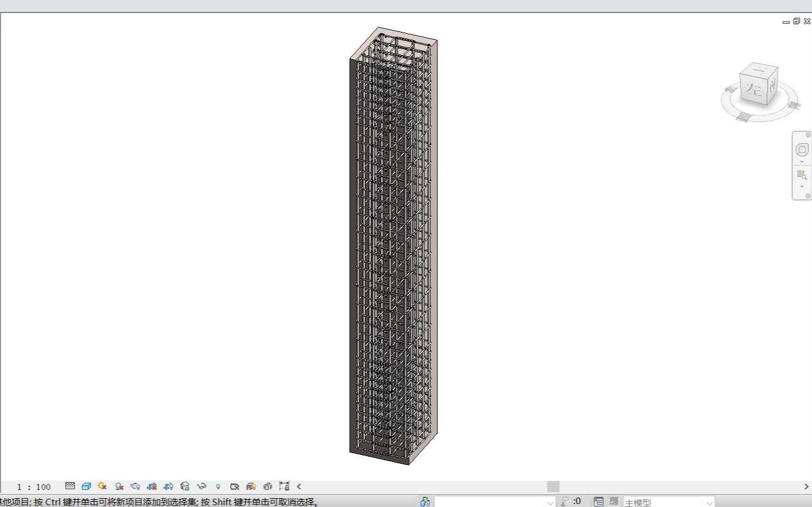The width and height of the screenshot is (812, 507).
Task: Open the Rendering Dialog teapot icon
Action: pos(136,486)
